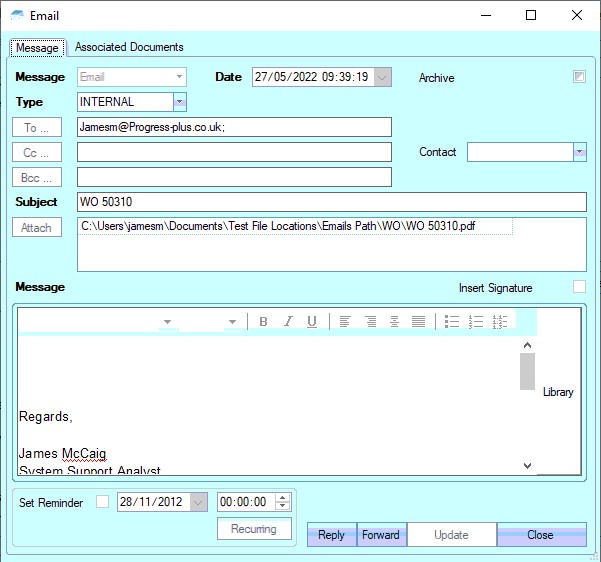Align message text to the left
The image size is (601, 562).
345,321
